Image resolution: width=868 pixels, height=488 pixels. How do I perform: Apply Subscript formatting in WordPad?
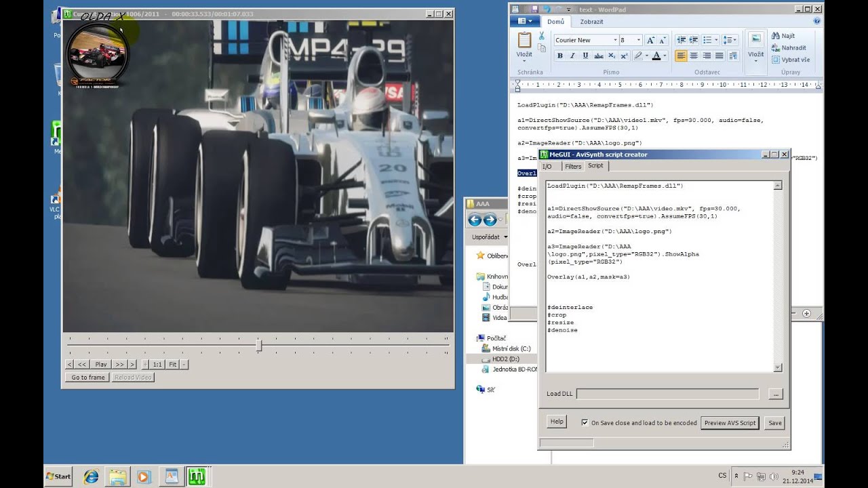tap(611, 56)
